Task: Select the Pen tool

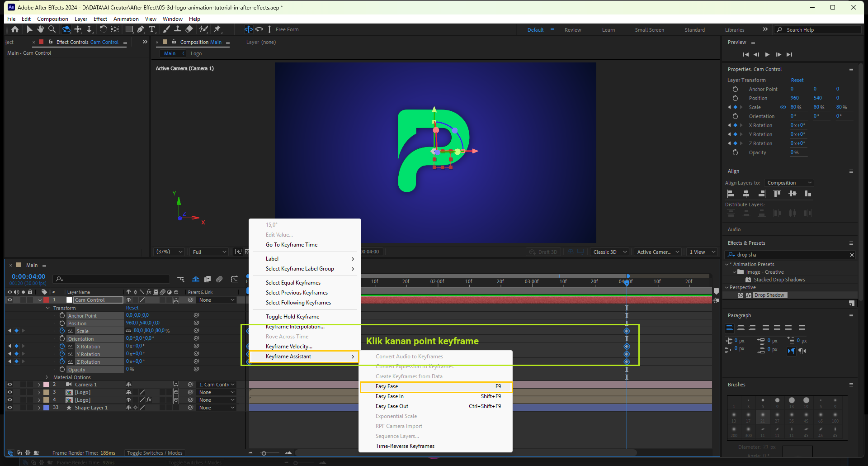Action: [141, 29]
